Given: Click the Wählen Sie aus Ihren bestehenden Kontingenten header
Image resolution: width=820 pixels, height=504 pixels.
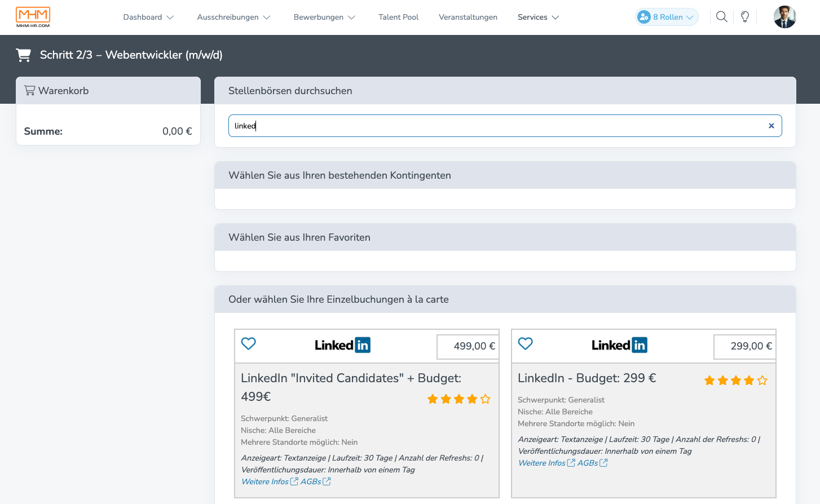Looking at the screenshot, I should [505, 175].
